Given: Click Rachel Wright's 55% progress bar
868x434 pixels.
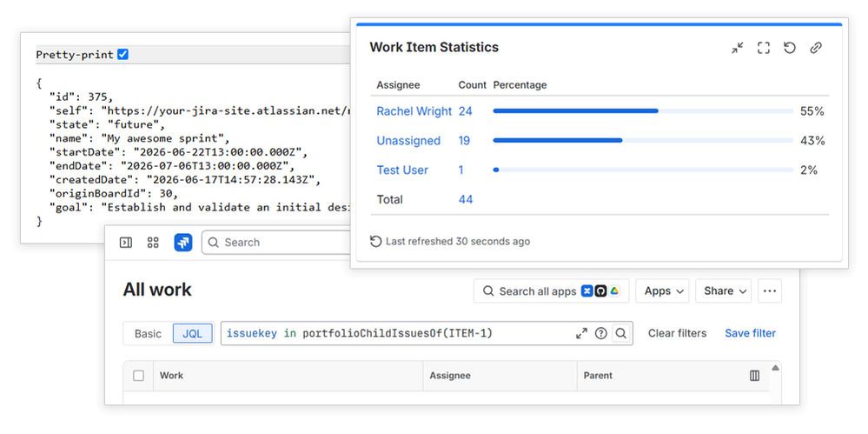Looking at the screenshot, I should pyautogui.click(x=643, y=110).
